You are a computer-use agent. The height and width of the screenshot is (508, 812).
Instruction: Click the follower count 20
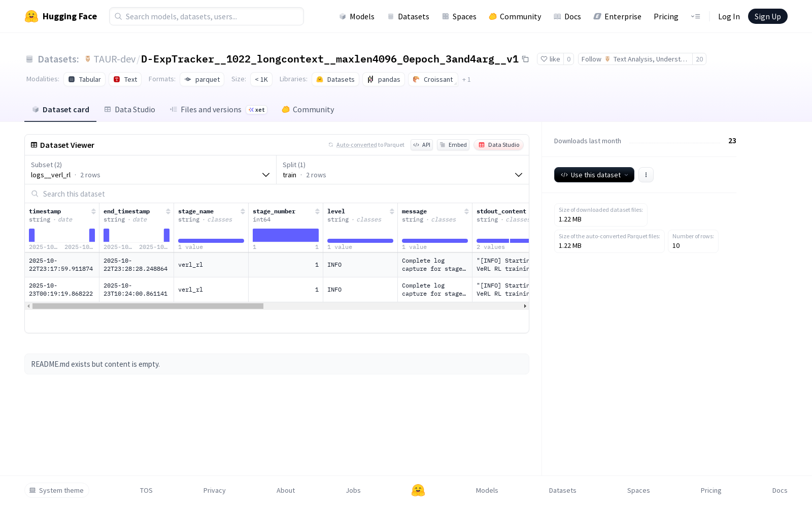pyautogui.click(x=699, y=59)
